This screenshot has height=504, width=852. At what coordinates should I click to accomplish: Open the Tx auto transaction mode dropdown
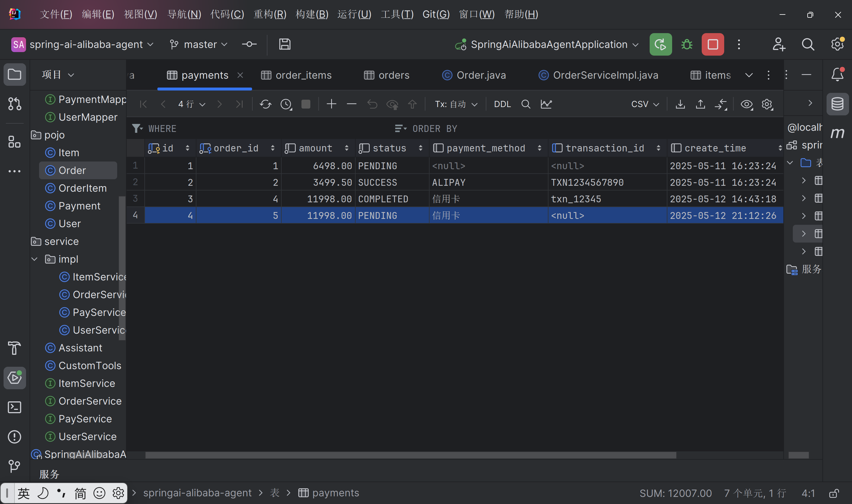coord(456,104)
